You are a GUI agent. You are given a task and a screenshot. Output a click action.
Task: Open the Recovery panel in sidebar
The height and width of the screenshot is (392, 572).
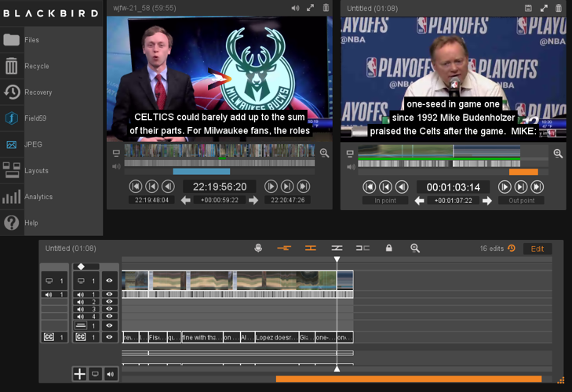click(x=12, y=93)
